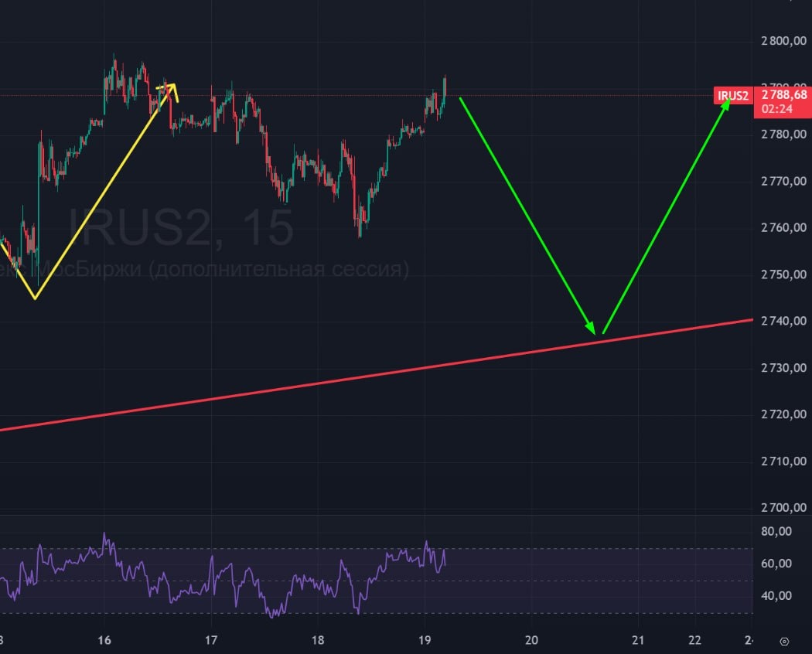Image resolution: width=812 pixels, height=654 pixels.
Task: Click date 18 on the time axis
Action: coord(317,640)
